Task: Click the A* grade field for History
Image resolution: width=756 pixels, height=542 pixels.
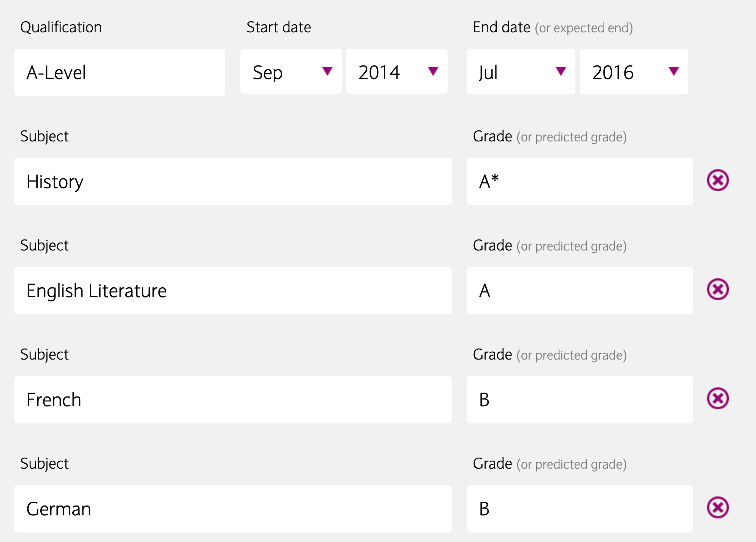Action: (x=580, y=182)
